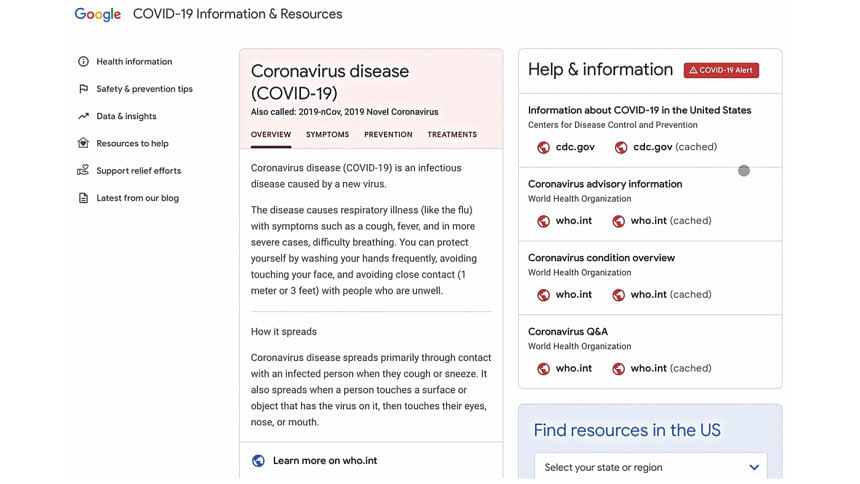
Task: Open the Select your state or region dropdown
Action: (x=650, y=468)
